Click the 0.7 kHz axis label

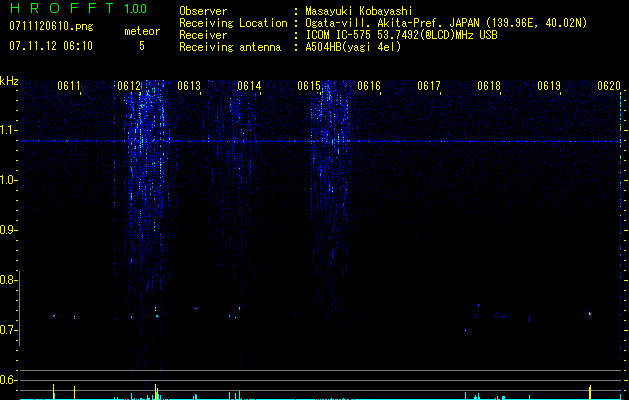7,330
